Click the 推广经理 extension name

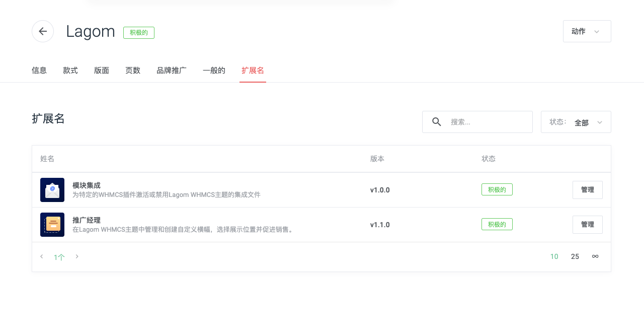(x=87, y=220)
